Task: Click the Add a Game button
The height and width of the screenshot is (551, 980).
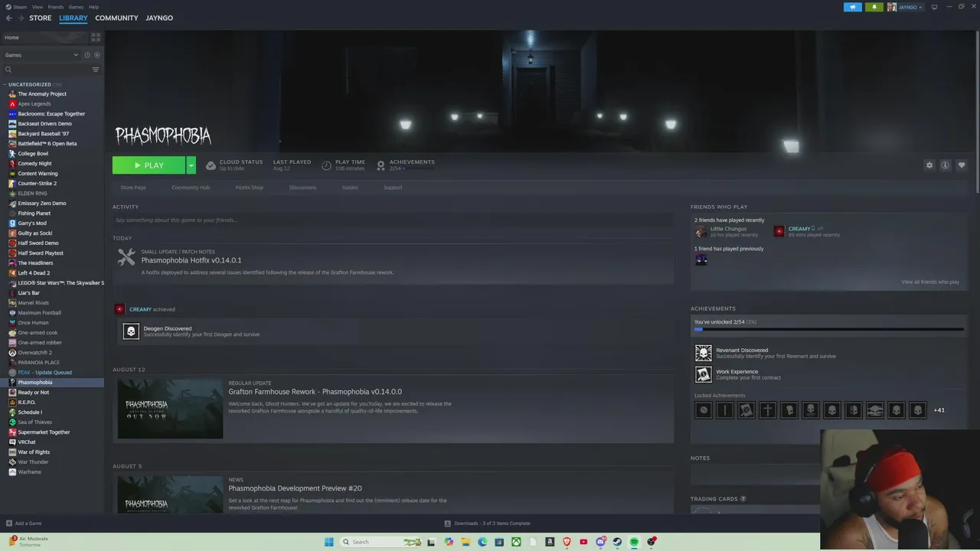Action: (24, 523)
